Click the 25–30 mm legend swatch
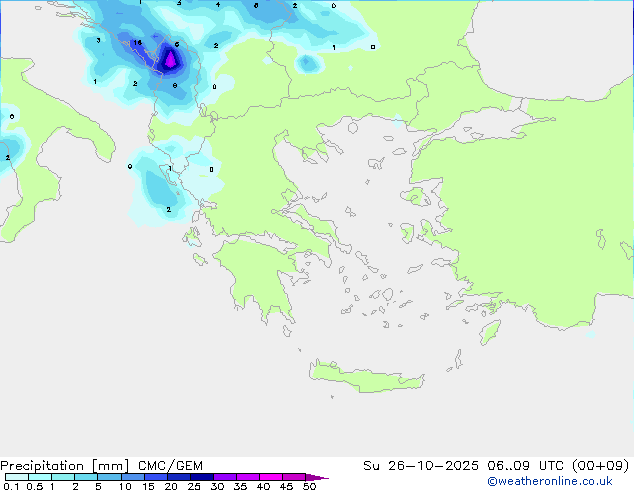This screenshot has height=490, width=634. click(x=201, y=477)
